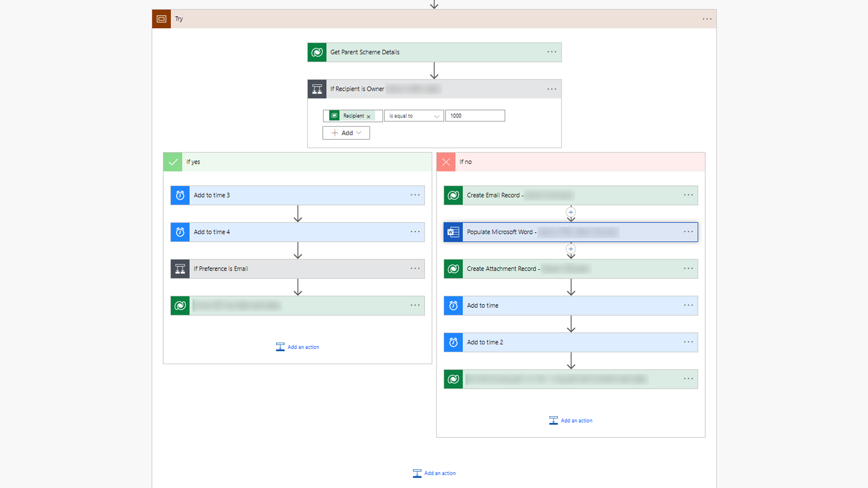Open ellipsis menu for Get Parent Scheme Details
Viewport: 868px width, 488px height.
pos(552,52)
